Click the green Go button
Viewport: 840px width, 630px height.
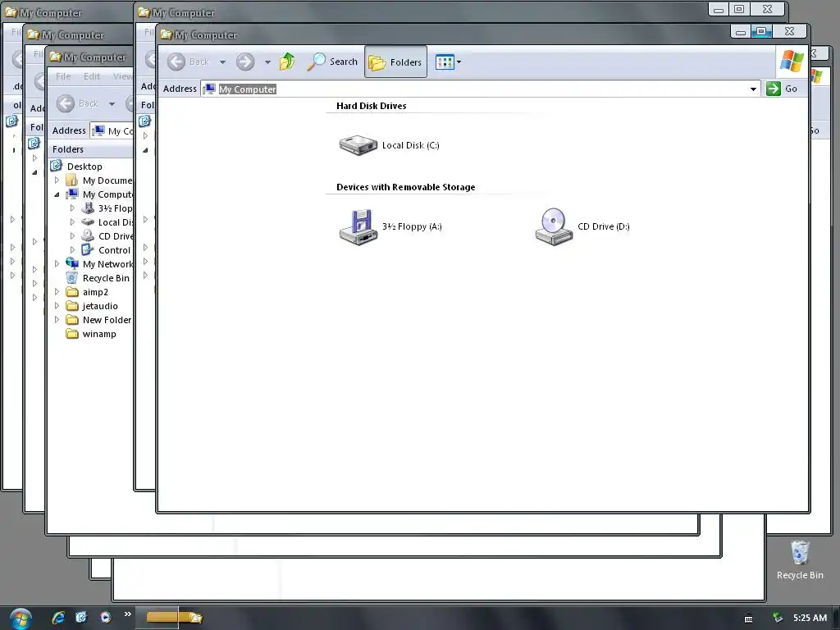tap(782, 89)
